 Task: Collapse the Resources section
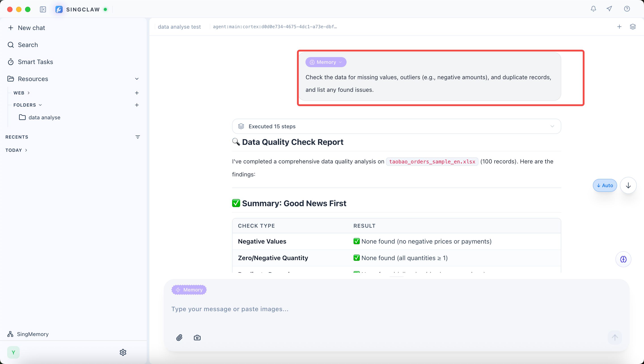[137, 79]
